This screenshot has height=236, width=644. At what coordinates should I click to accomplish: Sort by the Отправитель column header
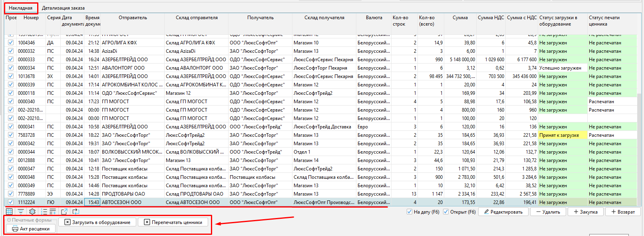133,18
